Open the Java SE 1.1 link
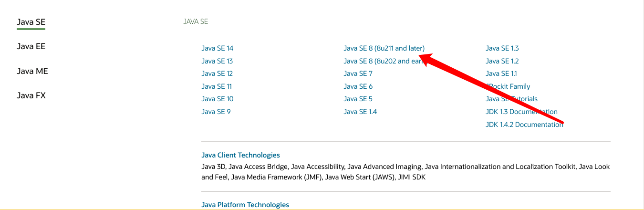This screenshot has width=644, height=210. tap(501, 73)
